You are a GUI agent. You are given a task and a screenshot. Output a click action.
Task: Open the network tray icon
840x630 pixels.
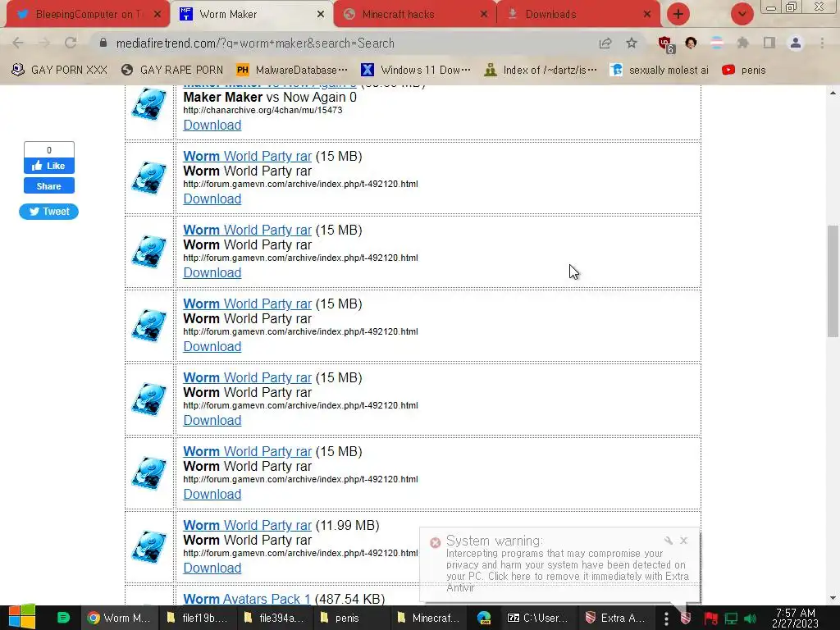[731, 619]
